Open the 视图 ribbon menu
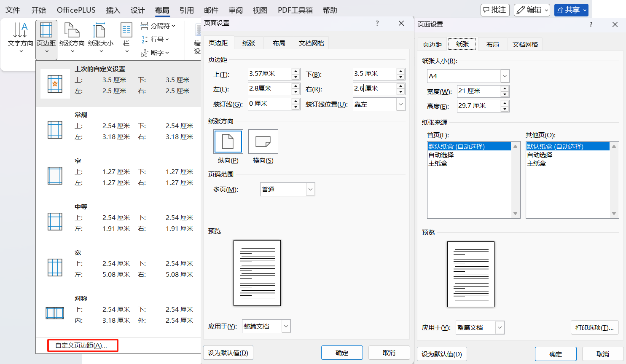This screenshot has height=364, width=626. 260,10
